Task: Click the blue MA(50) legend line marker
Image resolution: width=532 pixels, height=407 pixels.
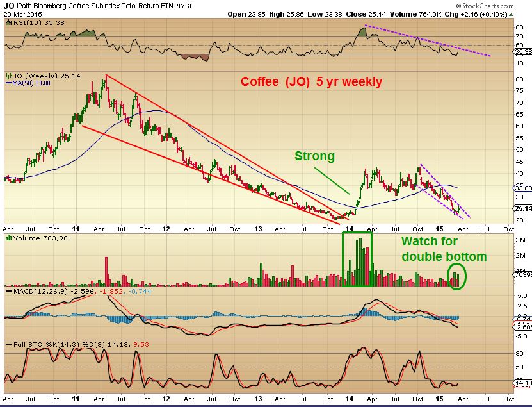Action: point(8,83)
